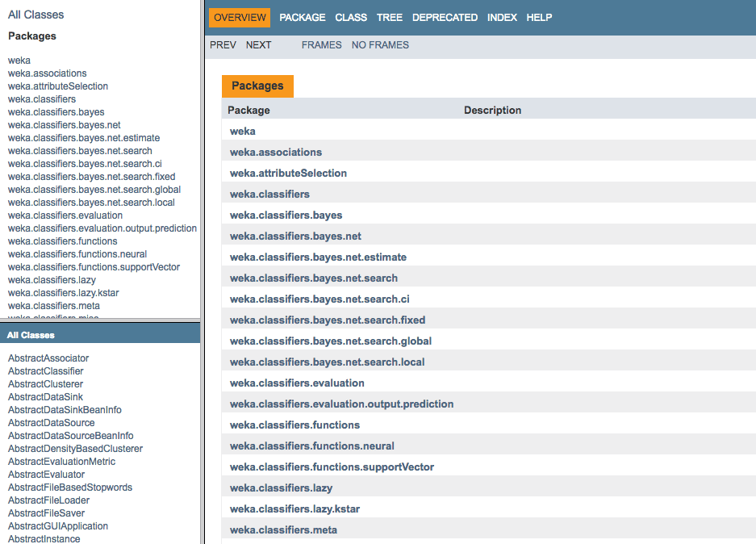This screenshot has height=544, width=756.
Task: Switch to NO FRAMES view
Action: [x=380, y=45]
